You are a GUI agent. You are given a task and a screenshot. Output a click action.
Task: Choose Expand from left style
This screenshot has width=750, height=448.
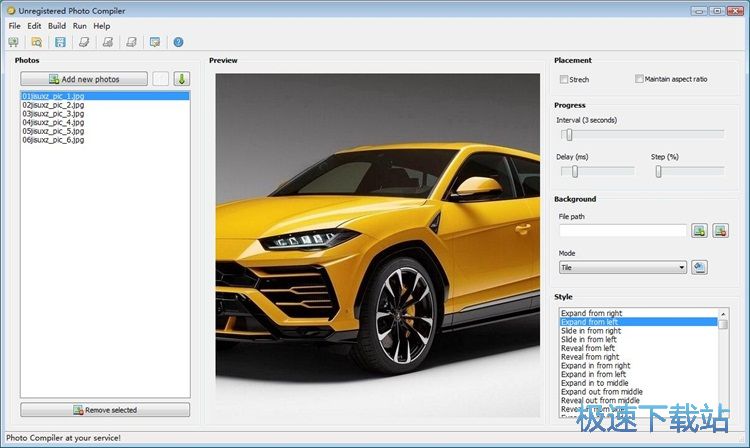click(639, 322)
